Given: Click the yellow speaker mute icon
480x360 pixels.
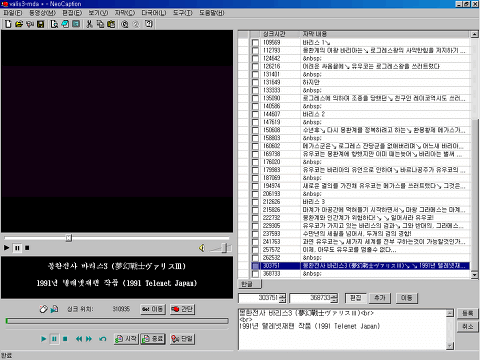Looking at the screenshot, I should click(202, 248).
